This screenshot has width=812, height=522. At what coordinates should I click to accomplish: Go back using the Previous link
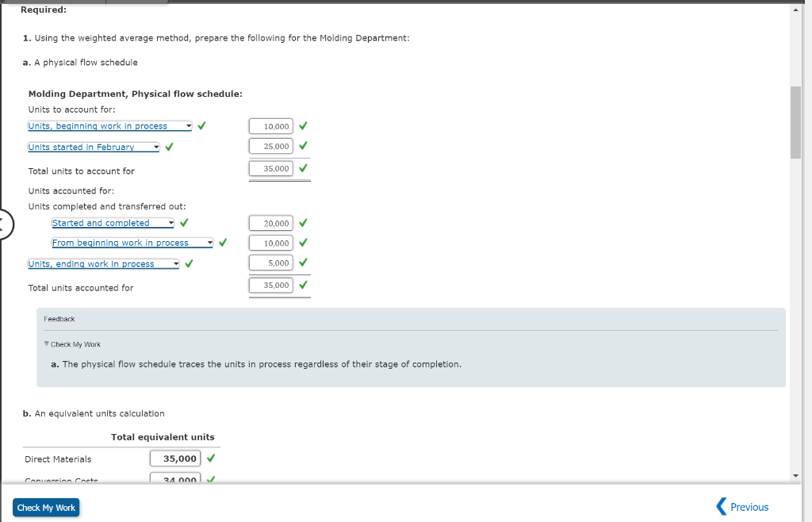click(x=748, y=506)
